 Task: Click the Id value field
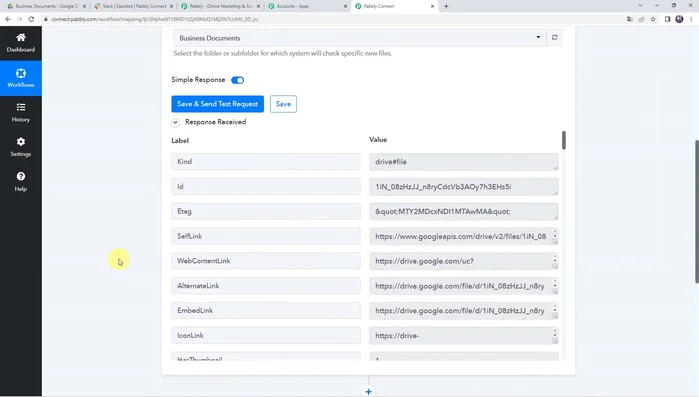click(x=464, y=187)
